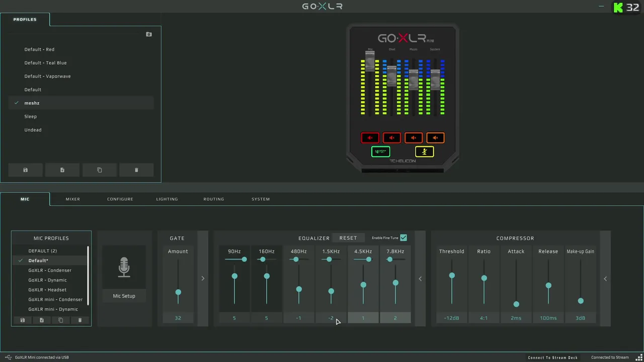Create a new profile with the Profiles panel new-file icon
644x362 pixels.
tap(62, 170)
